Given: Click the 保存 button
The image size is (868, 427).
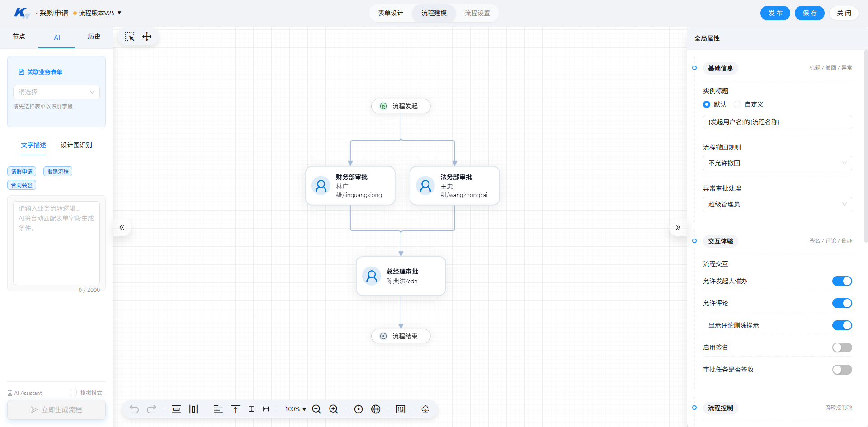Looking at the screenshot, I should [810, 13].
